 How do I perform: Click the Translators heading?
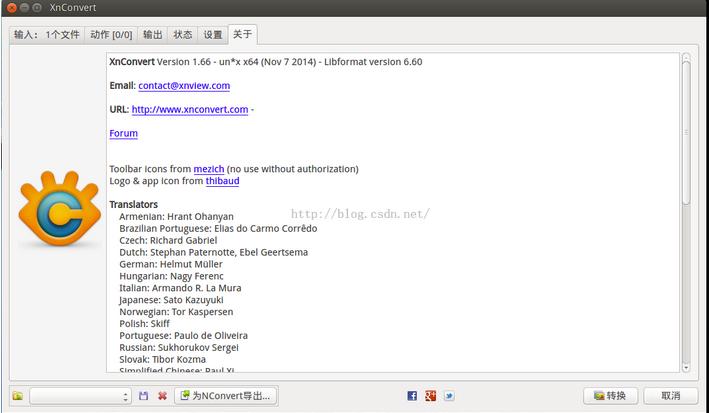click(133, 204)
